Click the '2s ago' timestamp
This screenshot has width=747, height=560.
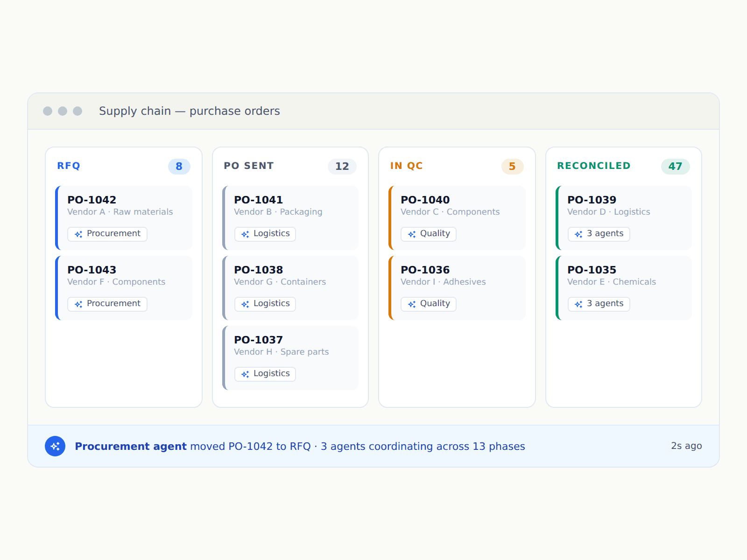[686, 446]
